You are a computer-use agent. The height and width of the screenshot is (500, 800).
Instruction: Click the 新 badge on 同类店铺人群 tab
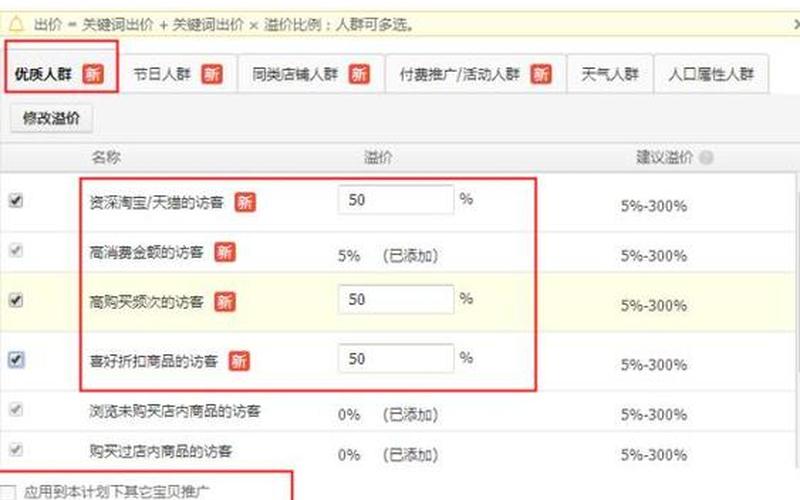coord(359,74)
